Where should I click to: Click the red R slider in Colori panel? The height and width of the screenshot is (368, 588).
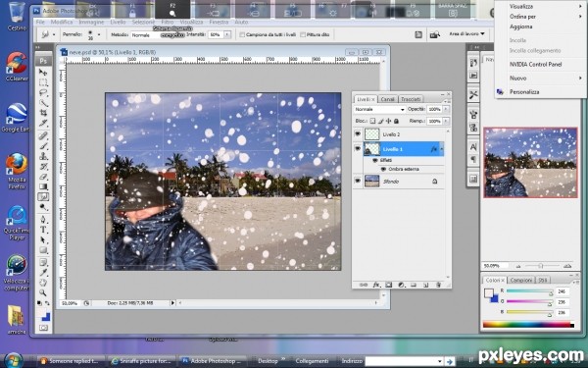(x=529, y=291)
